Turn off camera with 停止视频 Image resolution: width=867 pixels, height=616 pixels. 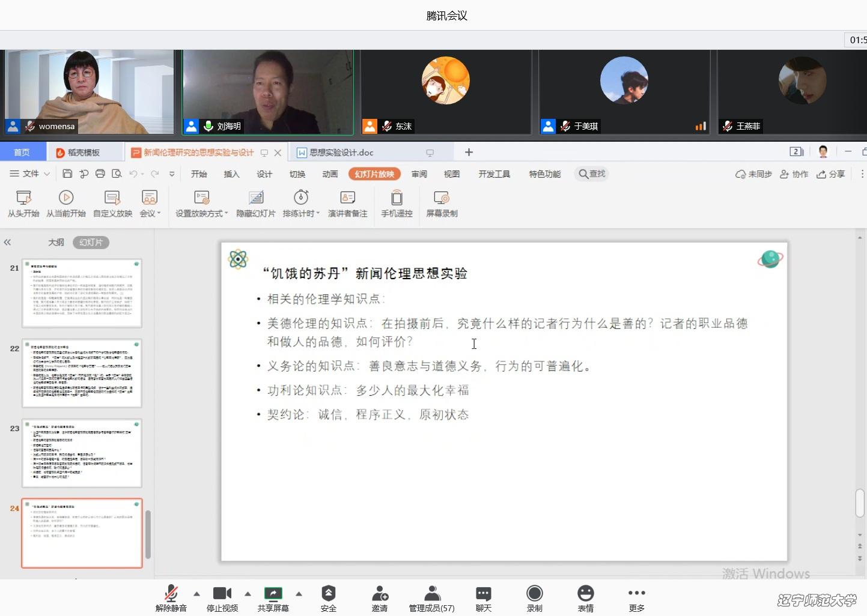[x=222, y=599]
